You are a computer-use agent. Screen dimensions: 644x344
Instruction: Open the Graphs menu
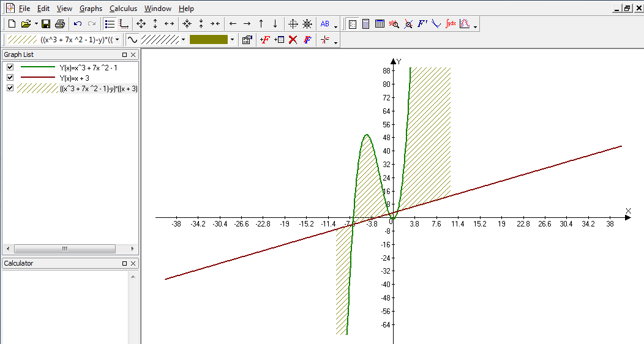(x=91, y=8)
